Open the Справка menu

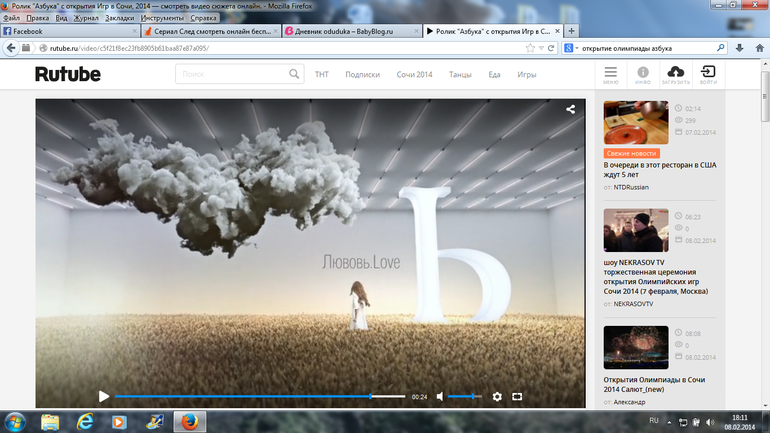pos(203,18)
